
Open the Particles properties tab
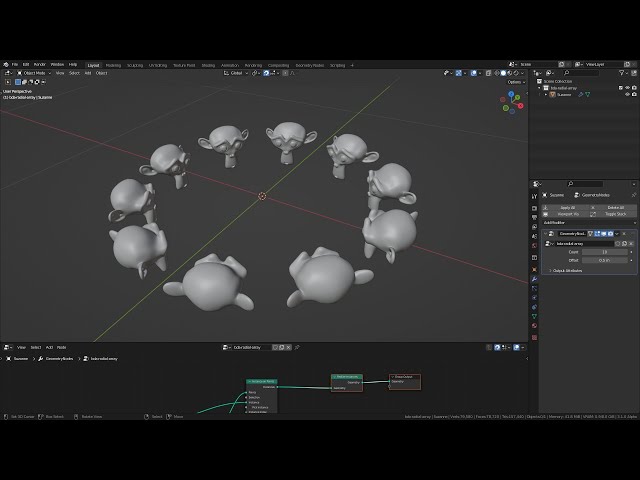point(534,289)
